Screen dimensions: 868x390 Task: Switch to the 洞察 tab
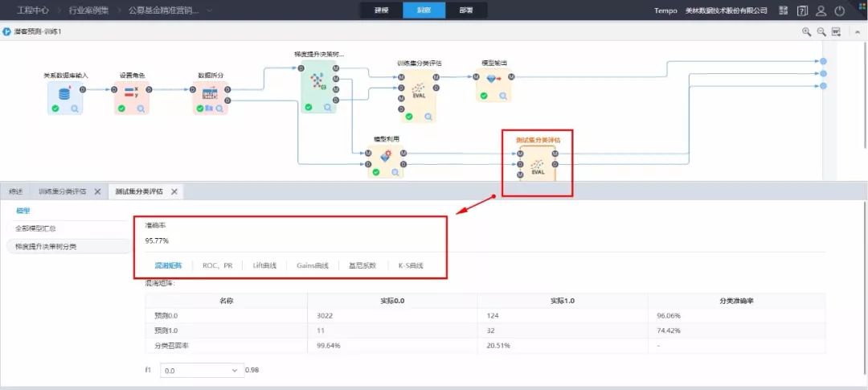tap(424, 10)
